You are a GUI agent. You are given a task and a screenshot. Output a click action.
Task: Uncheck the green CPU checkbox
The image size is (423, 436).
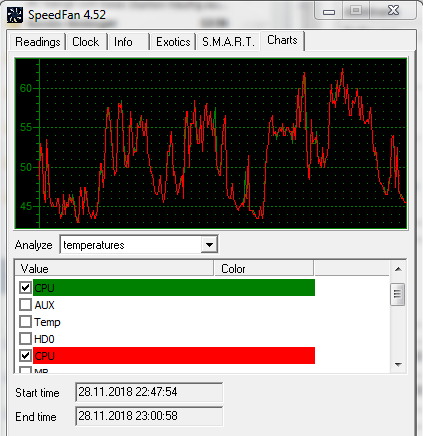pyautogui.click(x=26, y=287)
